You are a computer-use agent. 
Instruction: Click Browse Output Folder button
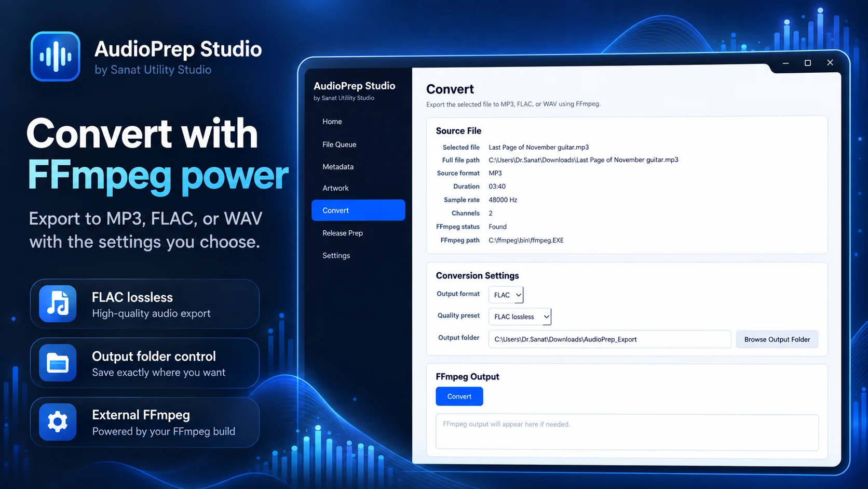[777, 339]
